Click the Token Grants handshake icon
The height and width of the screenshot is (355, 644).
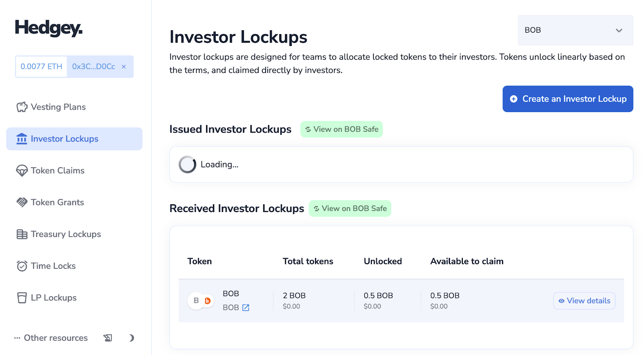pyautogui.click(x=22, y=202)
